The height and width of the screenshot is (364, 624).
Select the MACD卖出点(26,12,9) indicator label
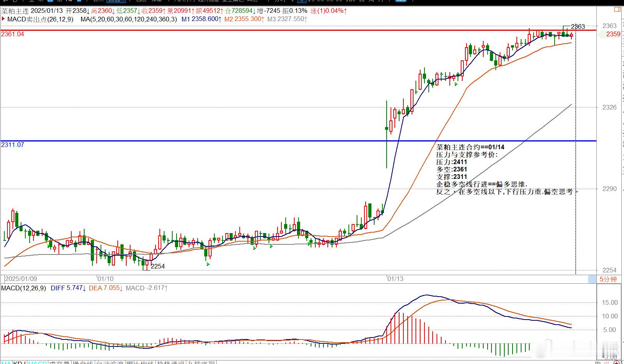[x=40, y=19]
